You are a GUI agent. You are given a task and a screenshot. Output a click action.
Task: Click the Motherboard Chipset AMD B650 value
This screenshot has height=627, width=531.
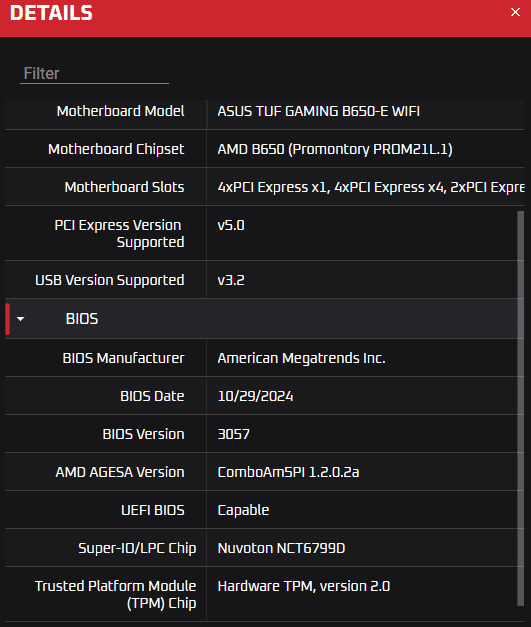pyautogui.click(x=335, y=149)
